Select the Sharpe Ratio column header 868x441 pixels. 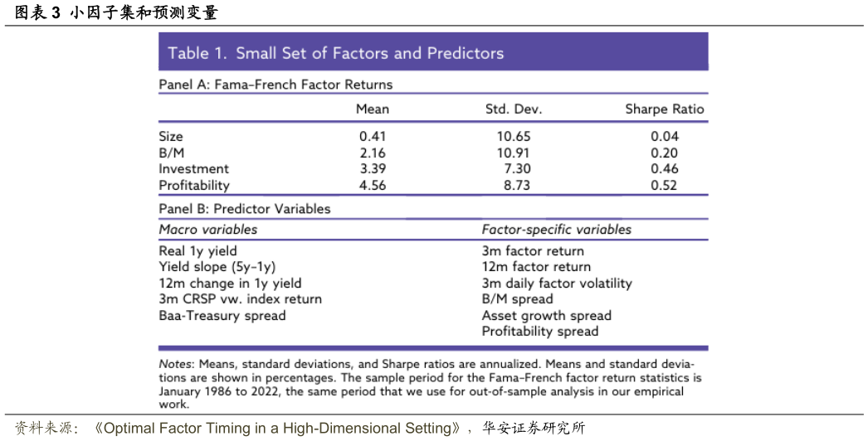[664, 109]
